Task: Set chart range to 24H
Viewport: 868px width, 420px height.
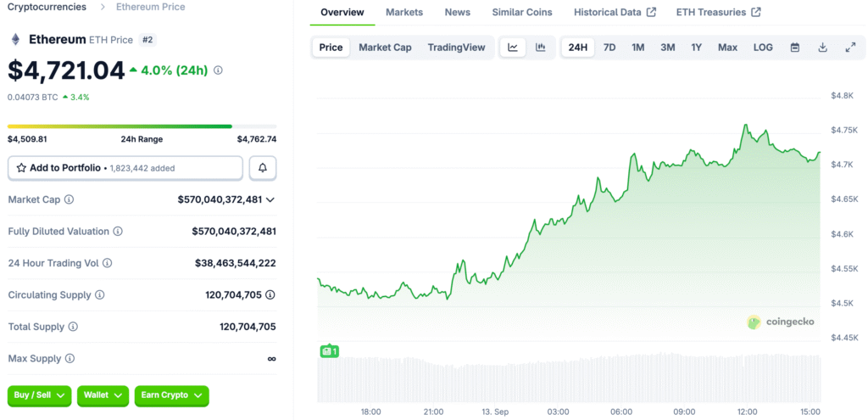Action: coord(578,48)
